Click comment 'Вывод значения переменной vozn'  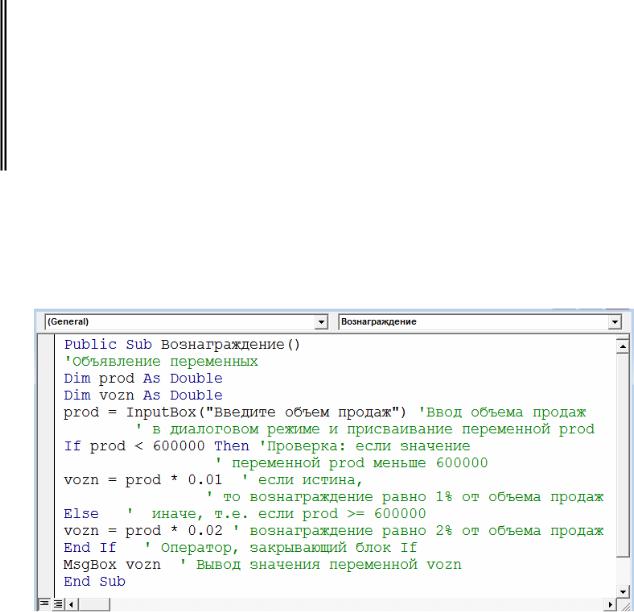329,564
